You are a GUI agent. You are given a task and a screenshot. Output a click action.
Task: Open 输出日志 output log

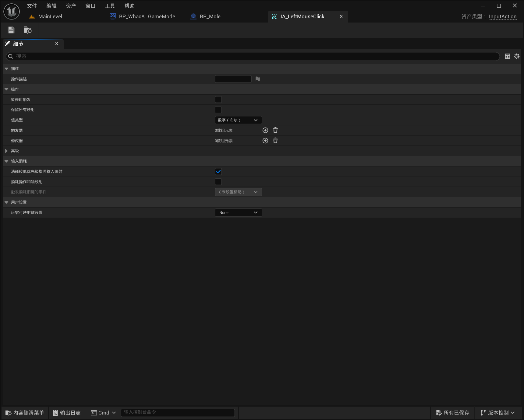(67, 413)
